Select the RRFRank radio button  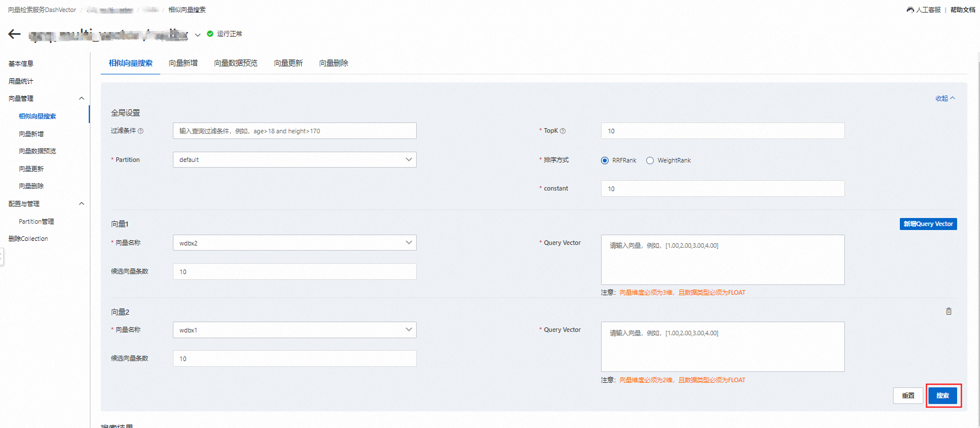point(604,161)
